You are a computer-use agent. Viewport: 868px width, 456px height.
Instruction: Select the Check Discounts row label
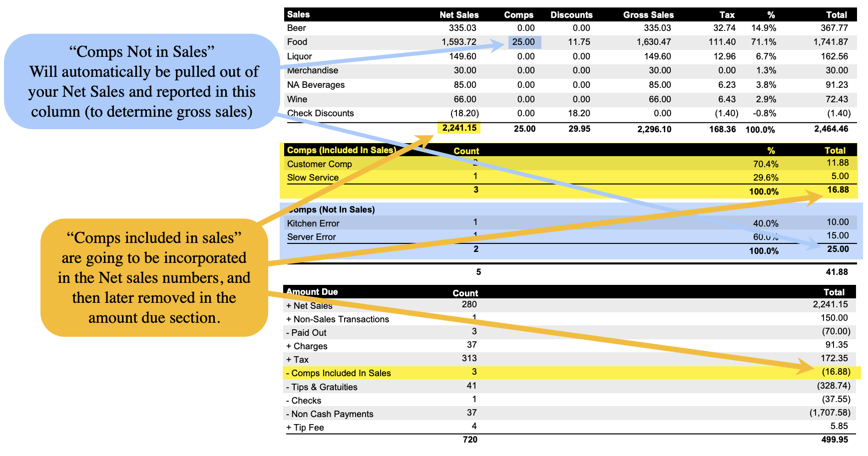(320, 113)
